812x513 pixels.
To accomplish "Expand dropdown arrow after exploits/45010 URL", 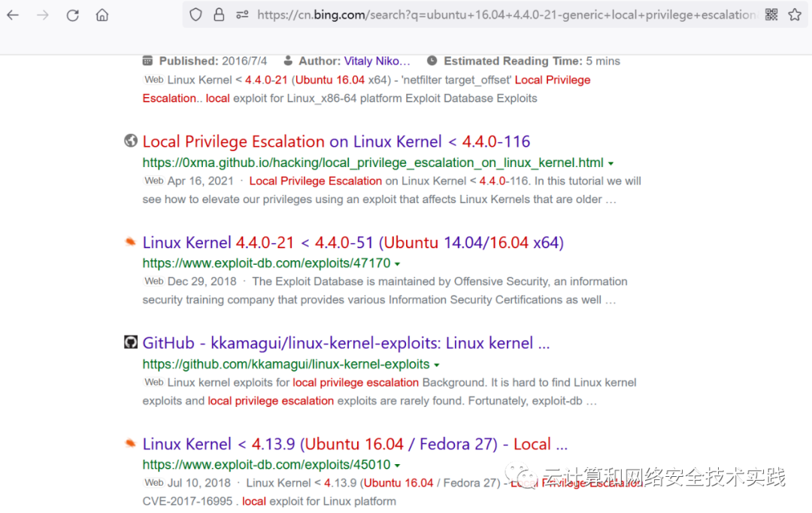I will tap(397, 466).
